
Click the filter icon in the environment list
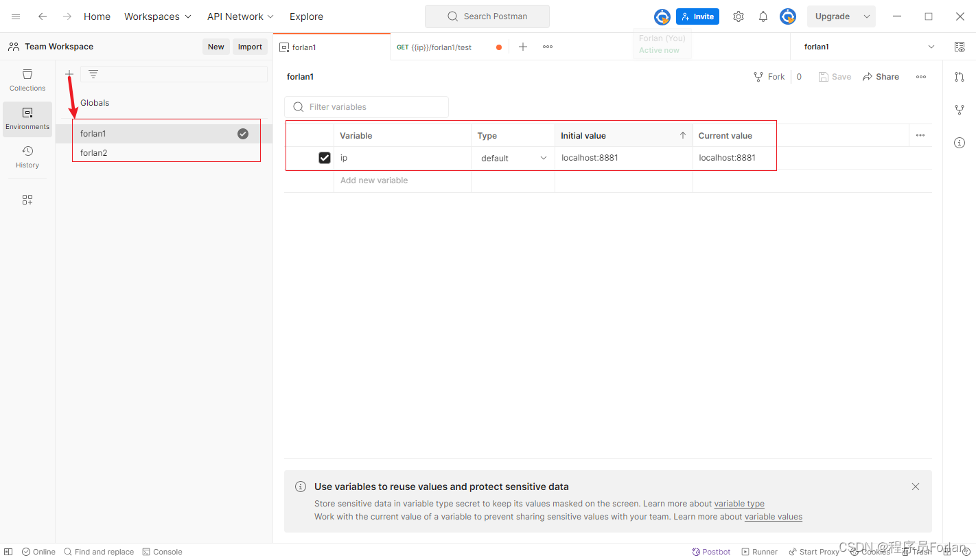tap(93, 74)
